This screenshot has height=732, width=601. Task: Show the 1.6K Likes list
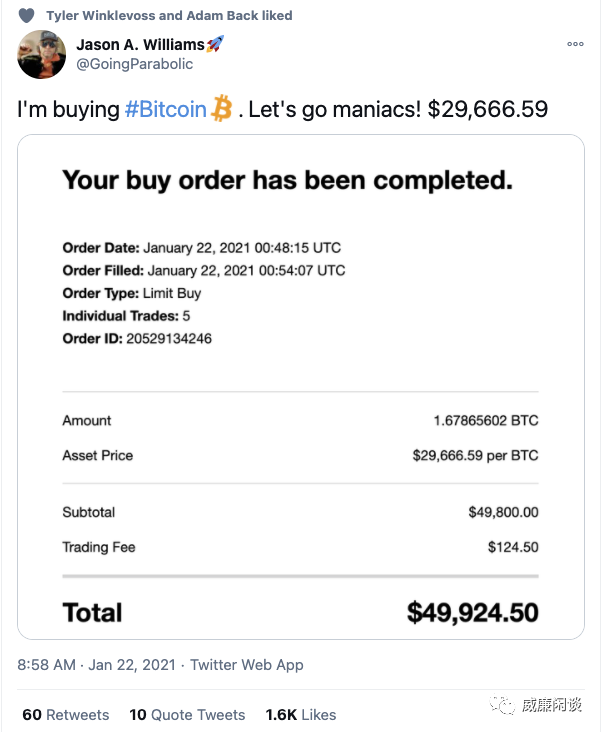[300, 715]
